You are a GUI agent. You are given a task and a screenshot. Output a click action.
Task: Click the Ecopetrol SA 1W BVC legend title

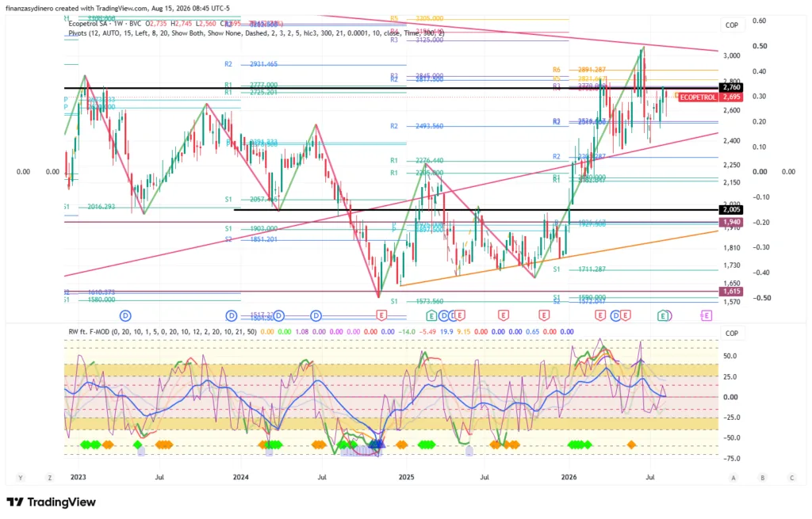coord(106,24)
